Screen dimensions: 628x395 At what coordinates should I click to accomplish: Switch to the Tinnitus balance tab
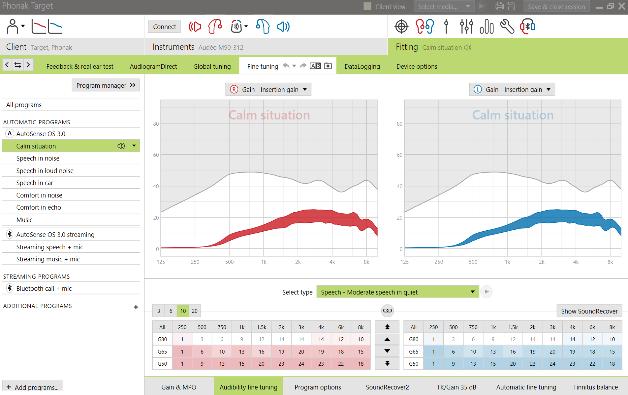(595, 387)
